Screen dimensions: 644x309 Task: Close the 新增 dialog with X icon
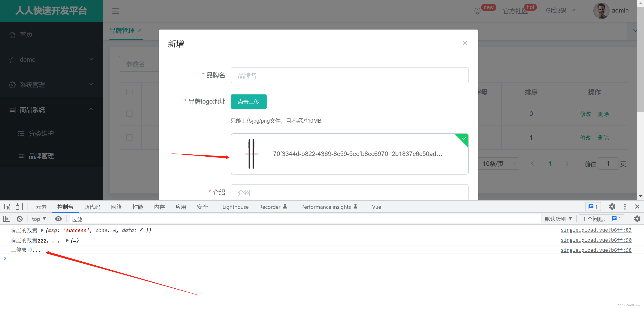click(465, 43)
